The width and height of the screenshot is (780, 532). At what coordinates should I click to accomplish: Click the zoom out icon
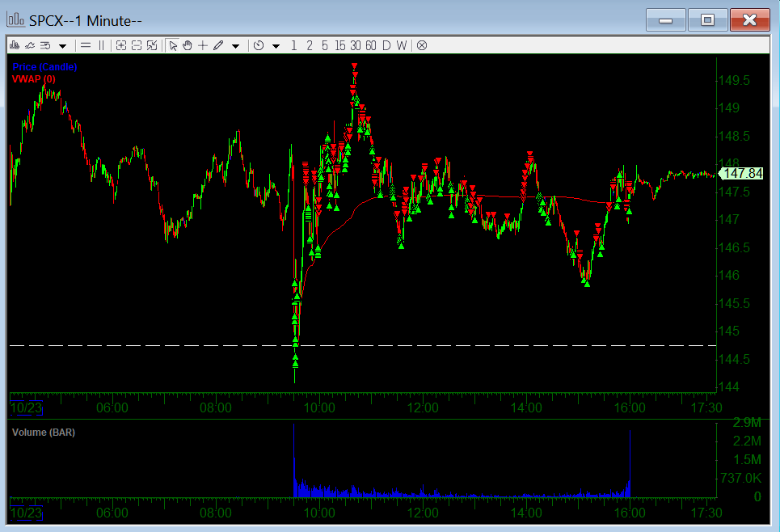point(137,46)
